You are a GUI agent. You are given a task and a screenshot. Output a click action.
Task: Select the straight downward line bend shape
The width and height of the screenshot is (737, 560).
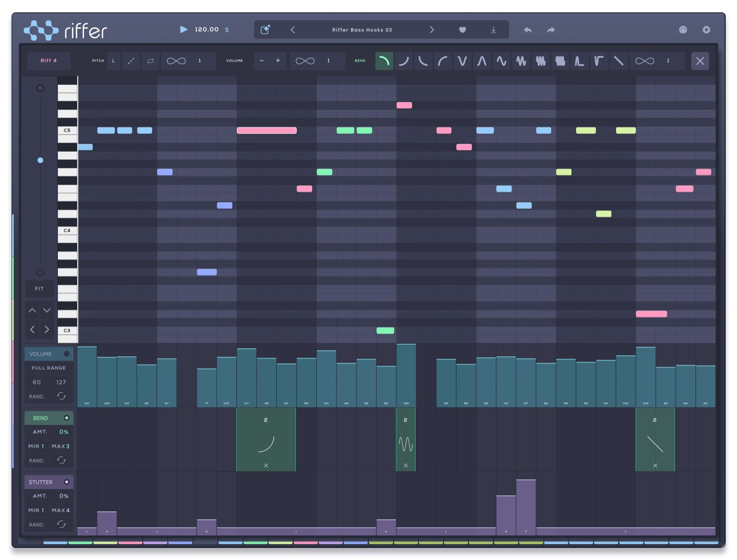tap(619, 61)
